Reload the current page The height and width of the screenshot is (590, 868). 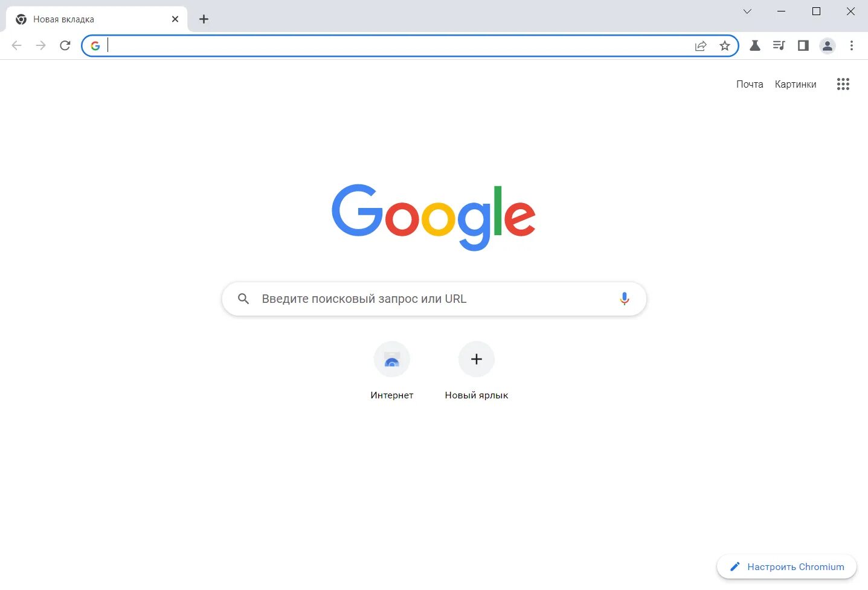[x=65, y=45]
